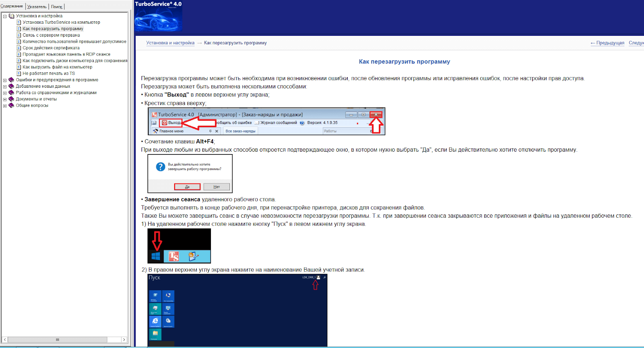Click the book icon beside Работа со справочниками
The height and width of the screenshot is (348, 644).
click(11, 93)
